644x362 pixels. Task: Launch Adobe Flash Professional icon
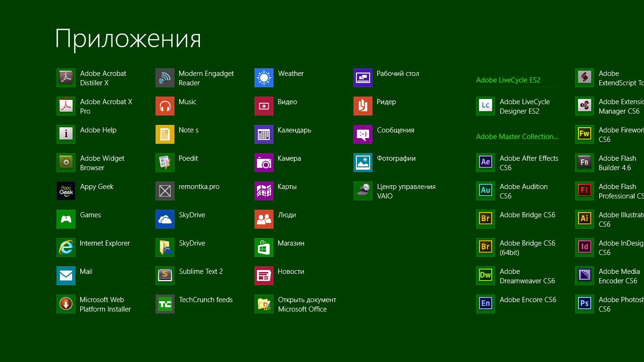point(585,191)
